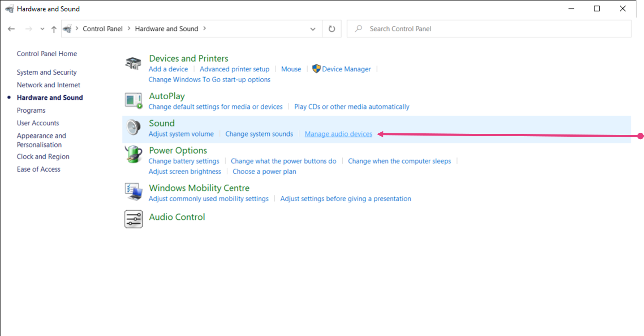Open Manage audio devices link
644x336 pixels.
click(338, 134)
